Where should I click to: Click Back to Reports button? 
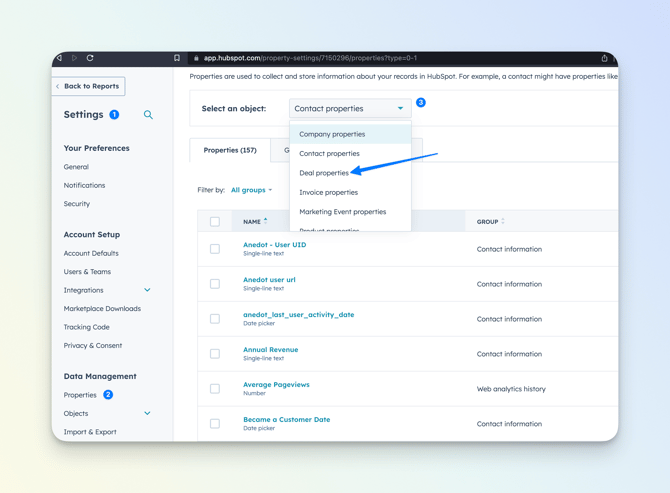tap(88, 86)
